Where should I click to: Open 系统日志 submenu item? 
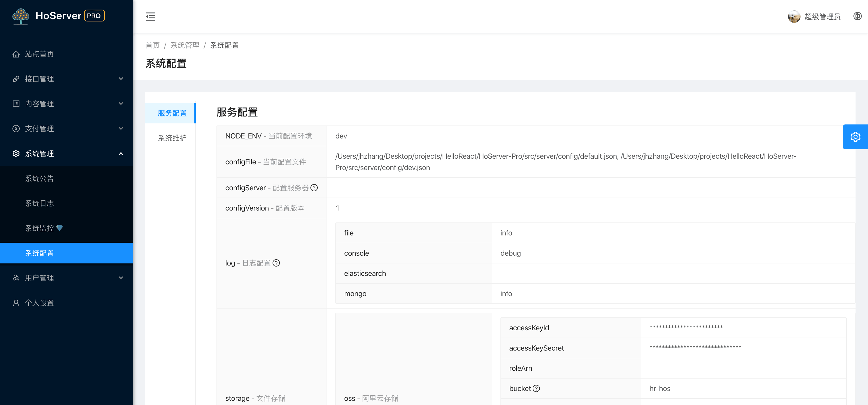click(x=66, y=203)
